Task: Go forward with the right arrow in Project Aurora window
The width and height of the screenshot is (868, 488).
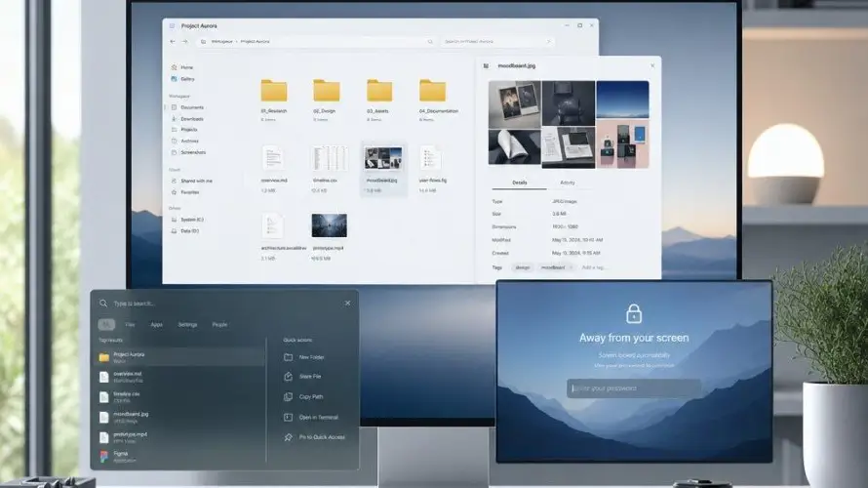Action: (x=185, y=42)
